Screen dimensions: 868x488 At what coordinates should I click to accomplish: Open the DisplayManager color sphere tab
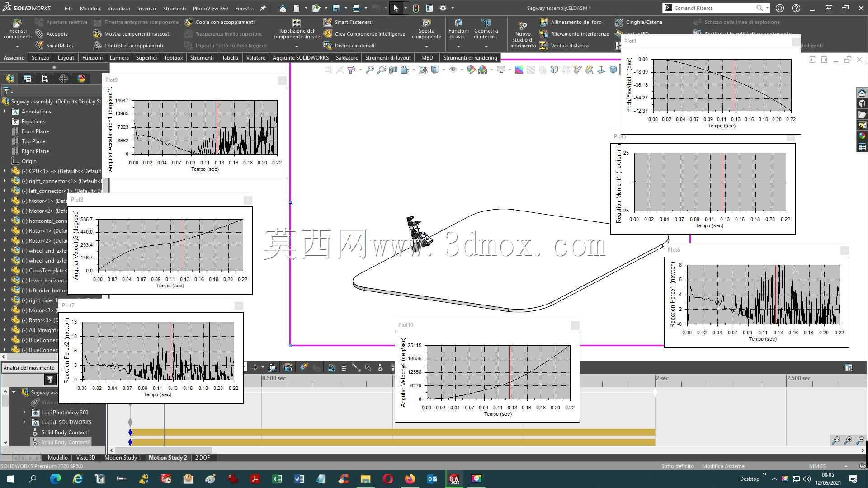[81, 79]
